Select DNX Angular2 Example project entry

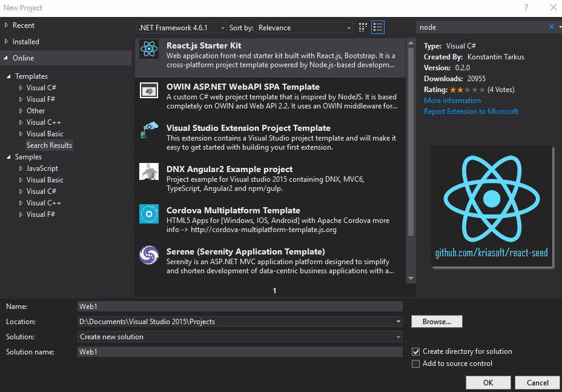270,179
